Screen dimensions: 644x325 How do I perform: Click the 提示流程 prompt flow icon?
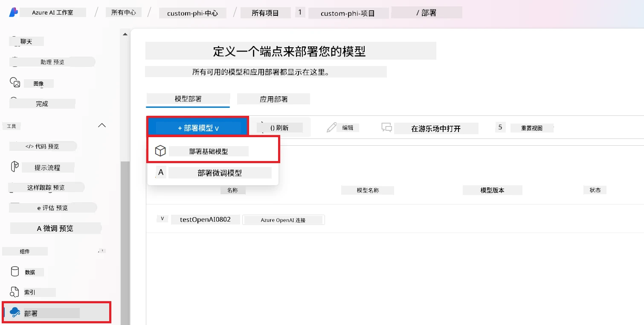[15, 167]
